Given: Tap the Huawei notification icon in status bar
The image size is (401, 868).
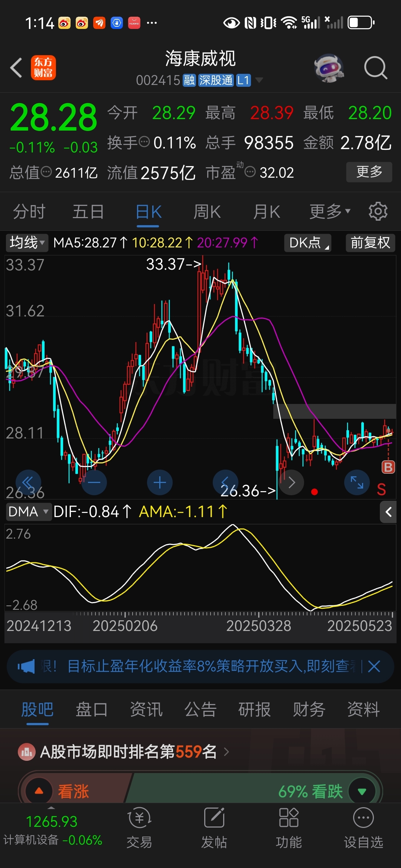Looking at the screenshot, I should coord(134,23).
